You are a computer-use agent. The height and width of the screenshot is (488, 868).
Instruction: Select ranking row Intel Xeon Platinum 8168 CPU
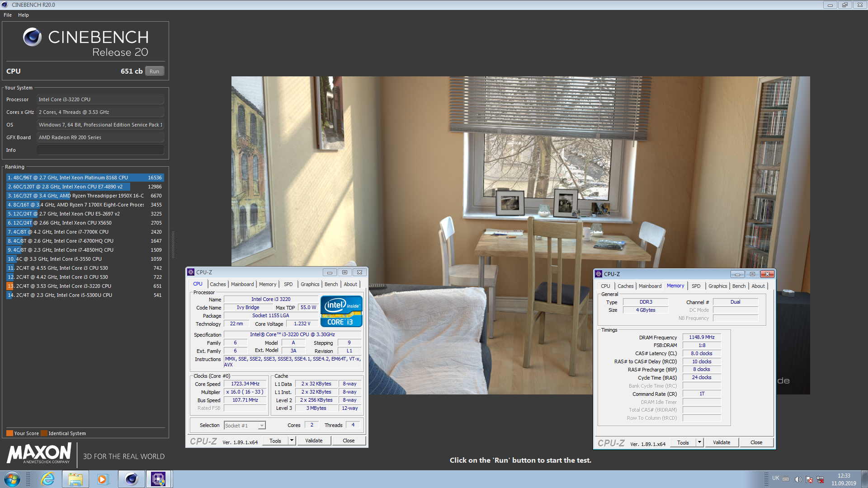click(85, 178)
